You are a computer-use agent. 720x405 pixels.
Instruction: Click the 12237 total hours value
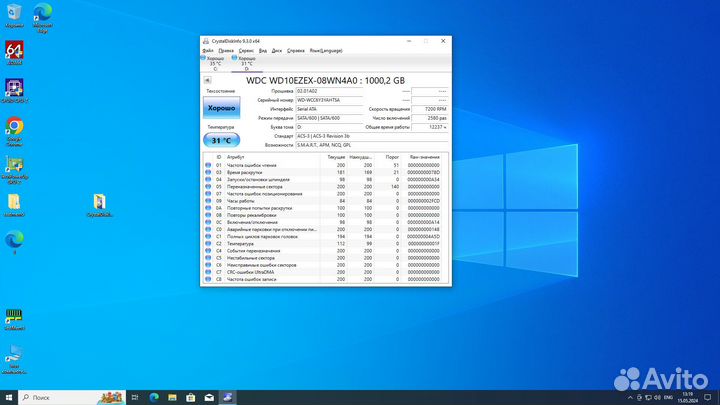[x=429, y=127]
